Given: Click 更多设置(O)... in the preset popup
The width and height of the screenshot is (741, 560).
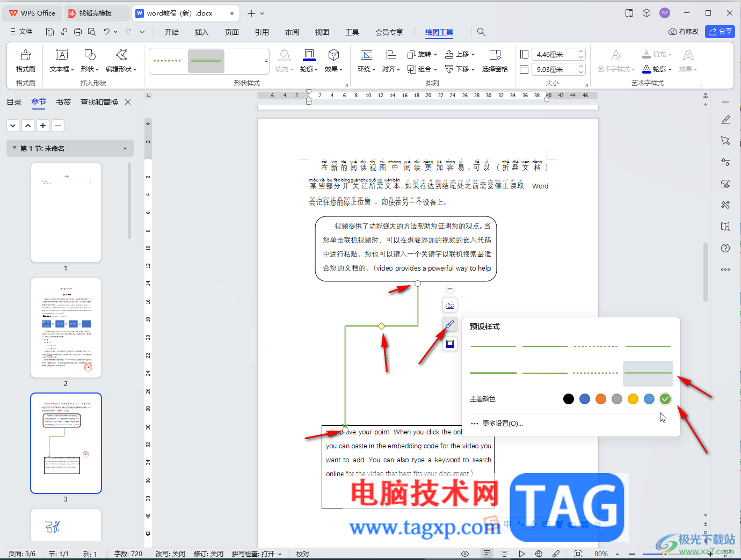Looking at the screenshot, I should click(497, 424).
